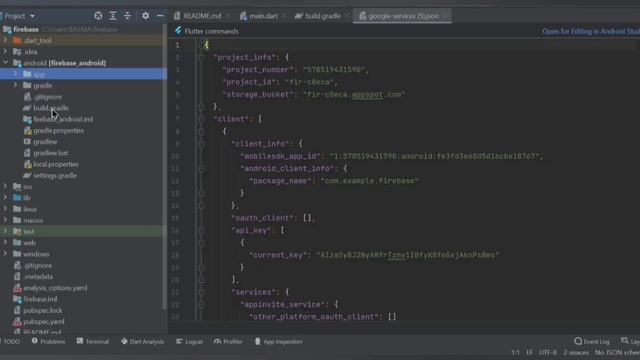Viewport: 640px width, 360px height.
Task: Select the gradlew.bat file
Action: click(x=51, y=153)
